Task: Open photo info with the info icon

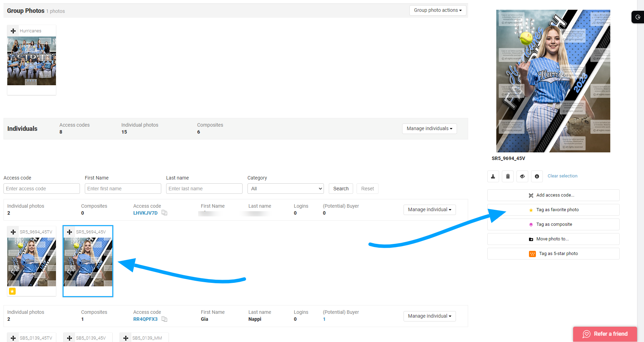Action: click(x=537, y=176)
